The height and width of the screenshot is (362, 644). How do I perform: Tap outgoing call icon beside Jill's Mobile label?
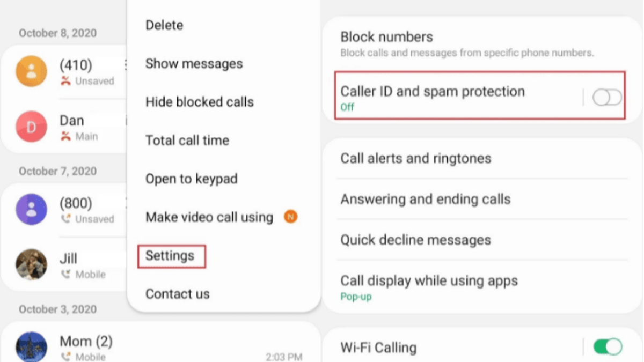tap(65, 274)
